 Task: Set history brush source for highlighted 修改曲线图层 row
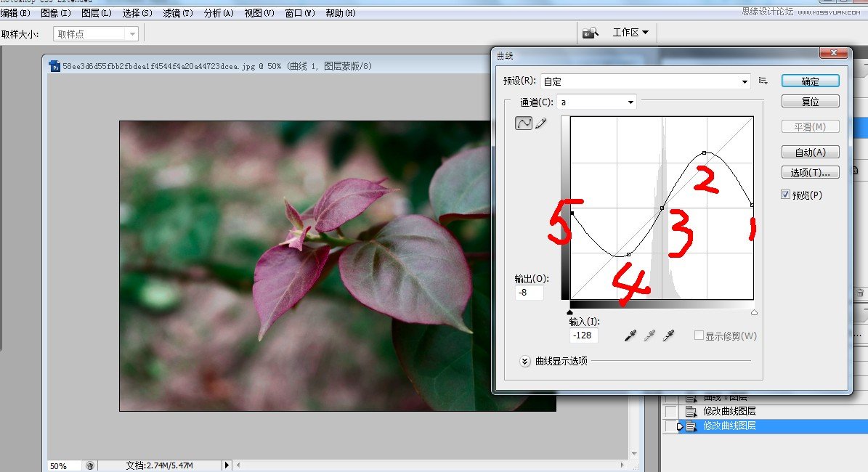pos(671,426)
